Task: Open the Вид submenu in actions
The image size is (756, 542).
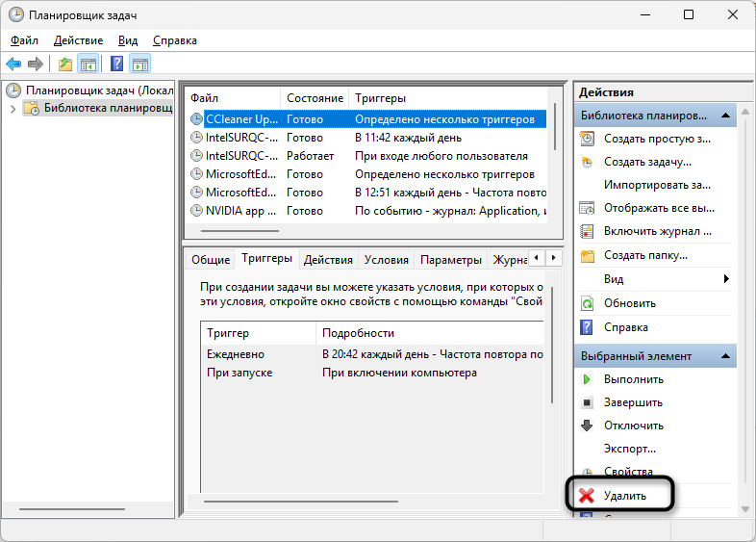Action: coord(726,279)
